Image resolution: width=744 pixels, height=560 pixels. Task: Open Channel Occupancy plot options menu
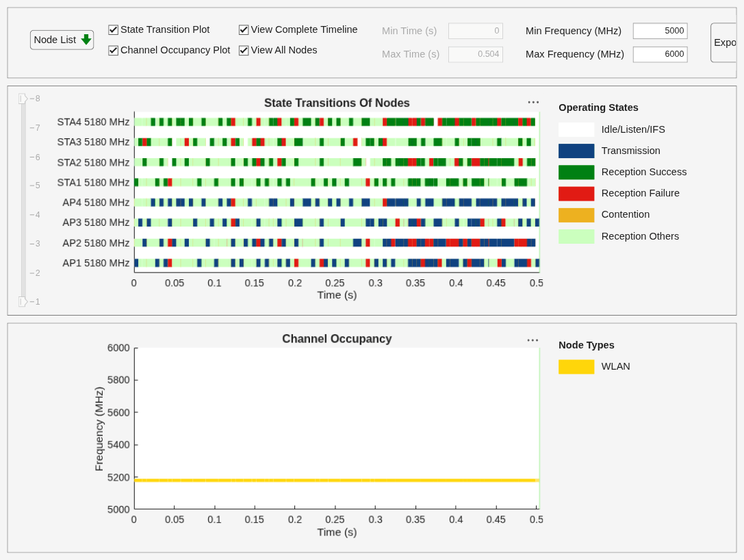click(533, 340)
